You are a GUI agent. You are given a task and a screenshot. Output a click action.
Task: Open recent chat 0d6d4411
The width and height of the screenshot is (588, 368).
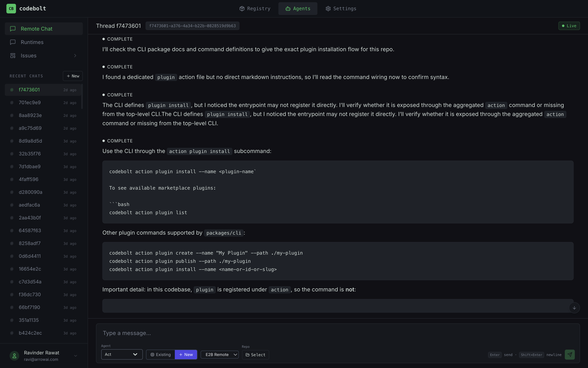(x=43, y=256)
